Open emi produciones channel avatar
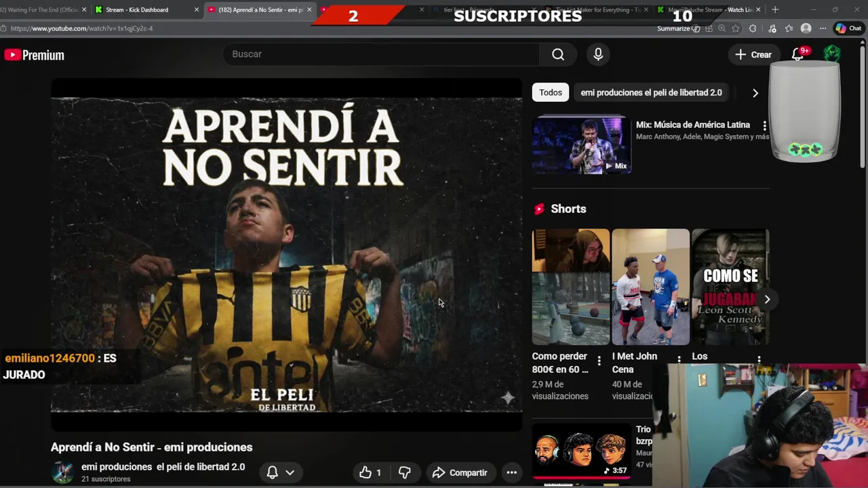Viewport: 868px width, 488px height. [x=62, y=472]
